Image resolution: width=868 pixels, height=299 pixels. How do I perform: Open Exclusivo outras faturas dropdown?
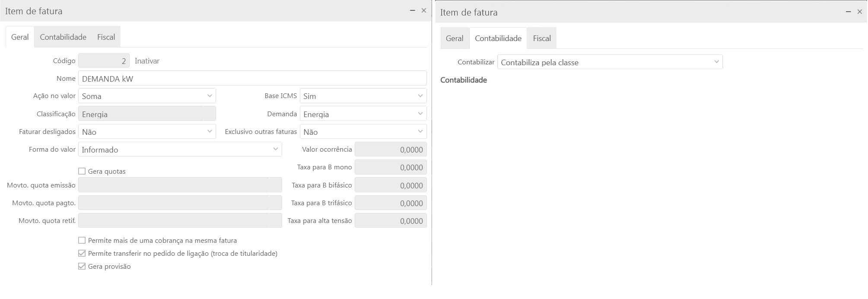363,132
